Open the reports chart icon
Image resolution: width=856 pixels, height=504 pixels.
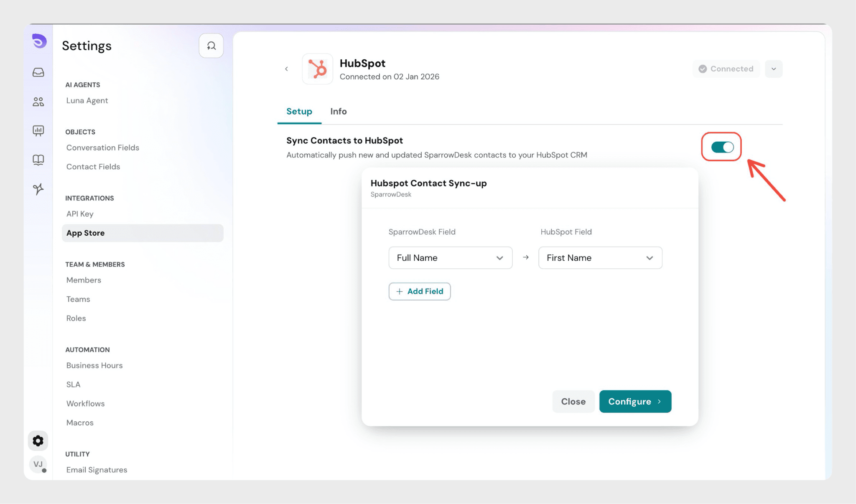coord(38,131)
